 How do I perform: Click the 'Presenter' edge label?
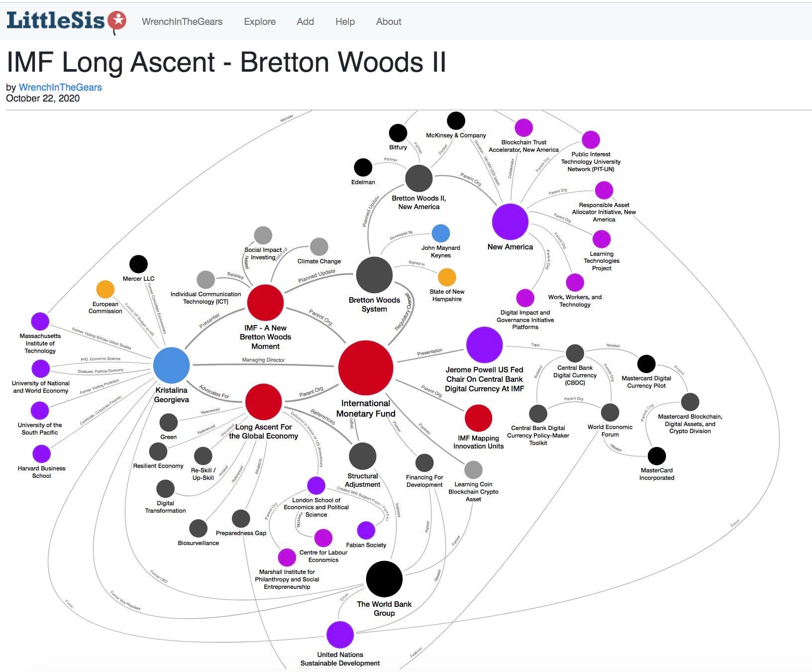(x=209, y=321)
